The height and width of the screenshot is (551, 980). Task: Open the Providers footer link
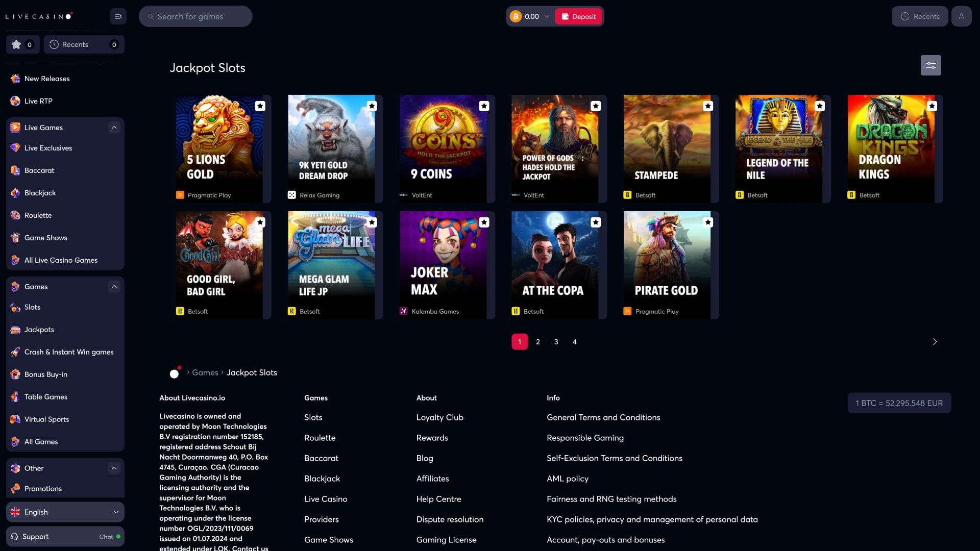(x=322, y=519)
